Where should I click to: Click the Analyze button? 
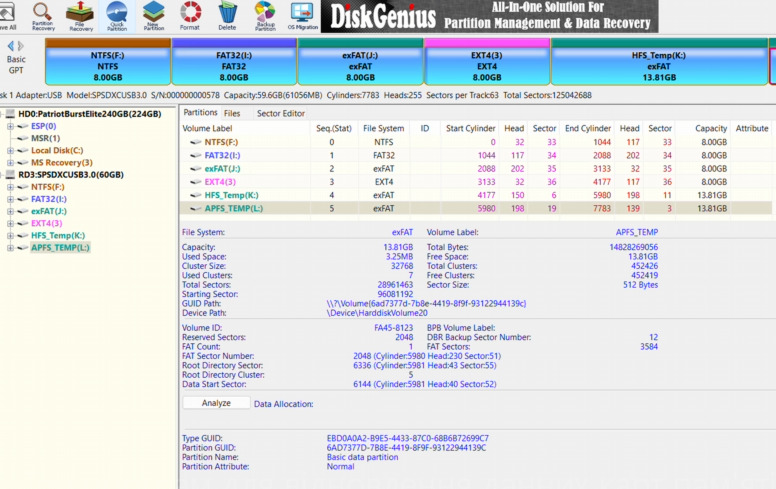(216, 403)
